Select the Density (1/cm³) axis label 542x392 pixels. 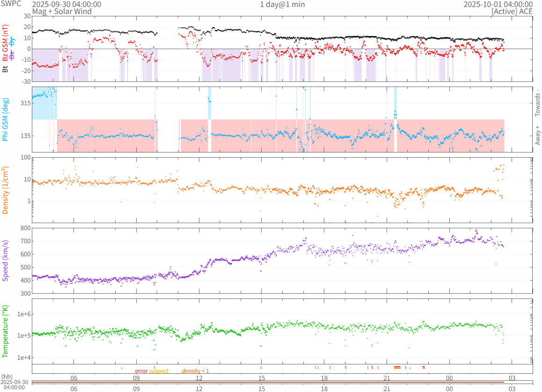click(x=6, y=190)
